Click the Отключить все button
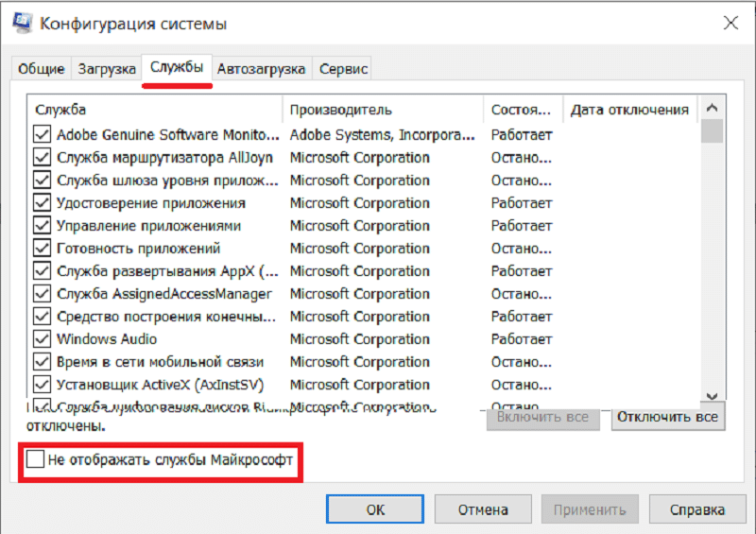The width and height of the screenshot is (756, 534). [668, 417]
